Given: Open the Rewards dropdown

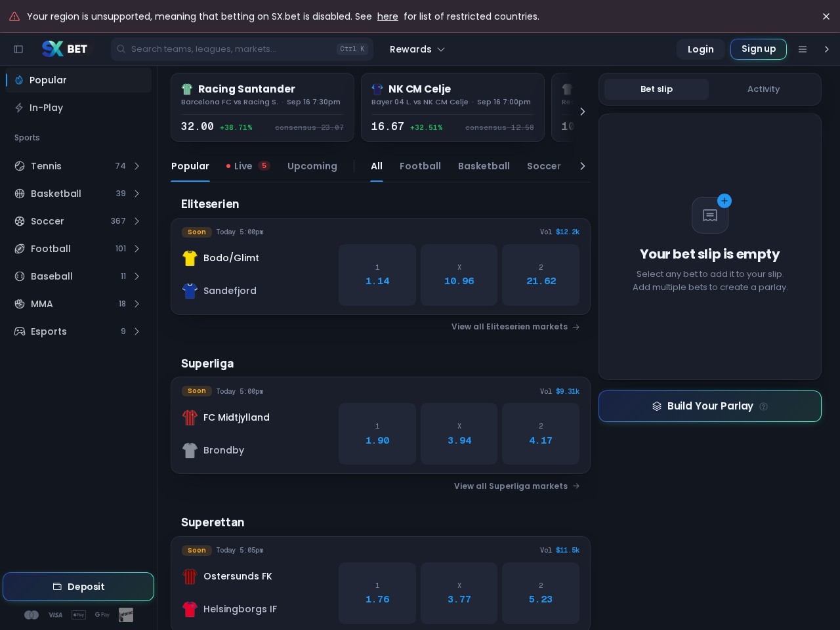Looking at the screenshot, I should pos(417,49).
